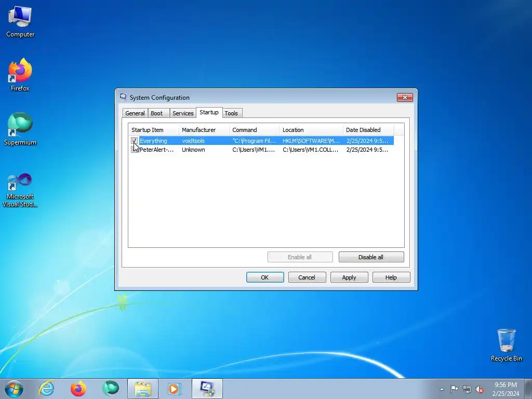Screen dimensions: 532x399
Task: Open the Windows Start menu orb
Action: click(14, 389)
